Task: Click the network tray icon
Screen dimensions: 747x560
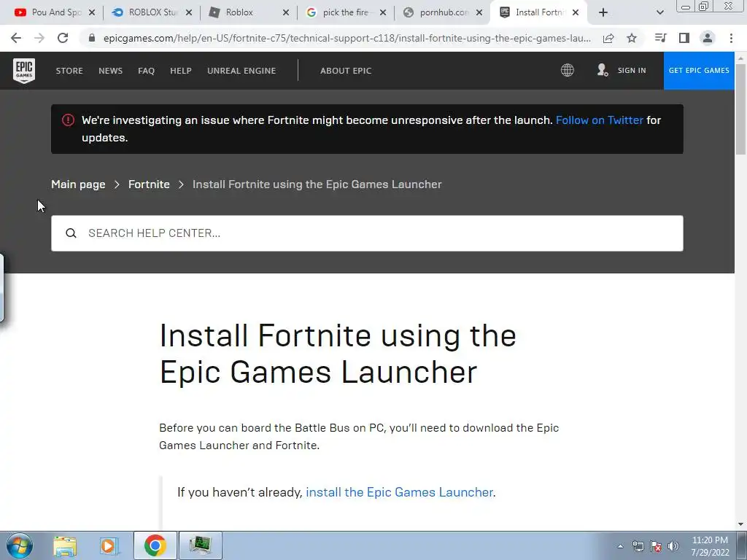Action: [638, 546]
